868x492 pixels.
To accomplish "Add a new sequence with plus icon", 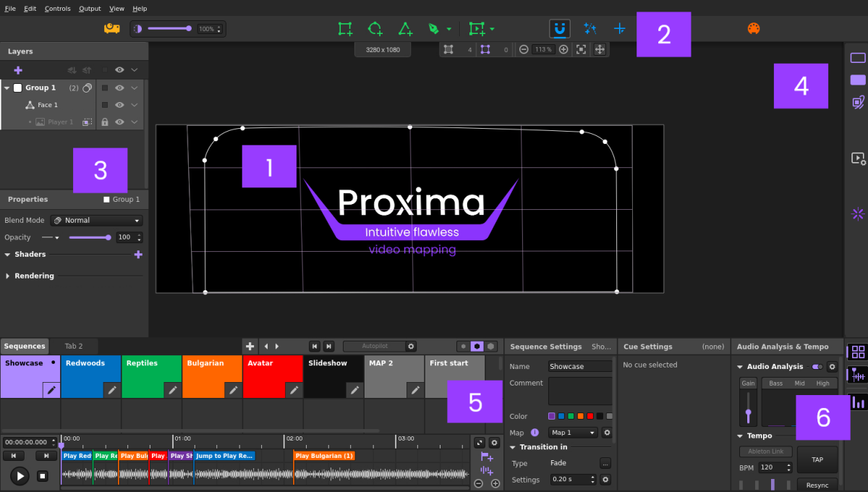I will pos(250,346).
